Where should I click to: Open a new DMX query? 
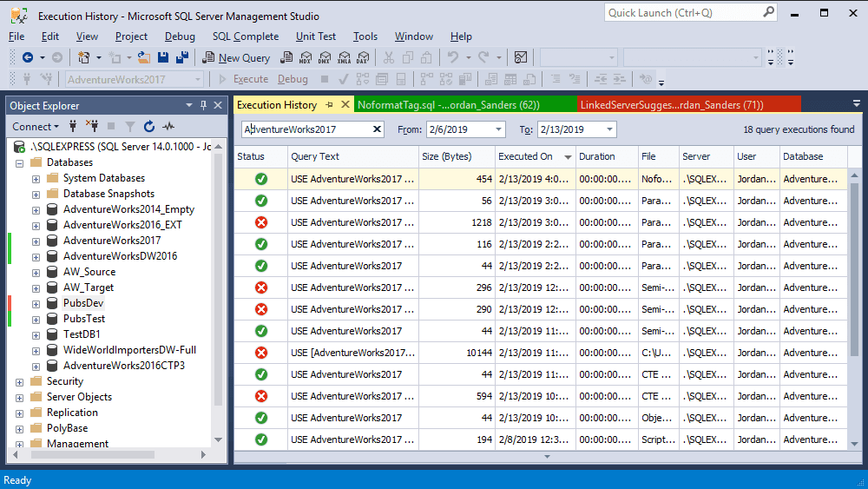325,57
